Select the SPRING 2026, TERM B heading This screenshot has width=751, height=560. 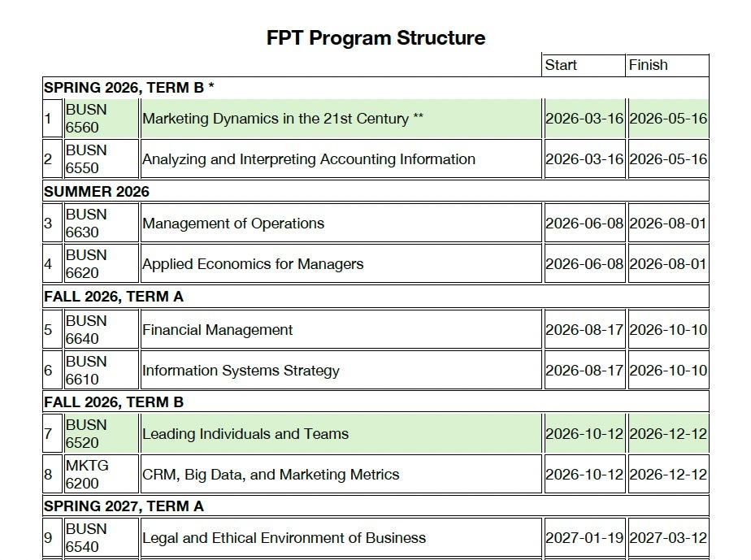click(x=128, y=88)
